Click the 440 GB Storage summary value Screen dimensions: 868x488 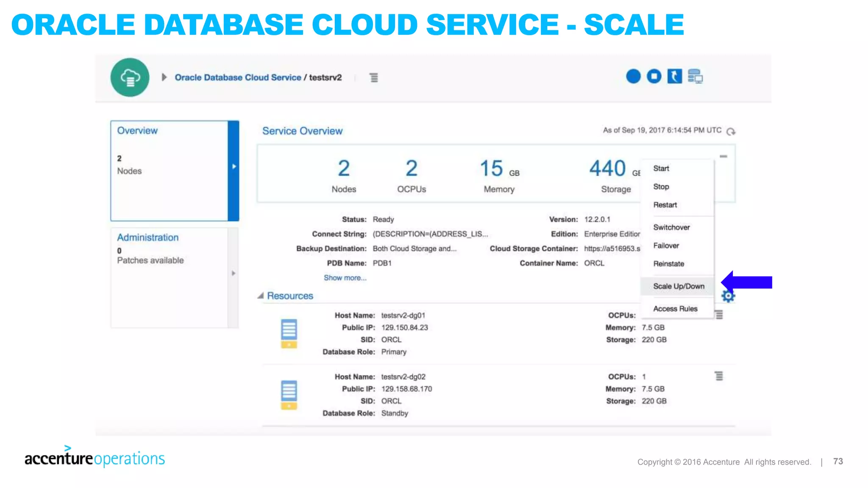tap(615, 169)
